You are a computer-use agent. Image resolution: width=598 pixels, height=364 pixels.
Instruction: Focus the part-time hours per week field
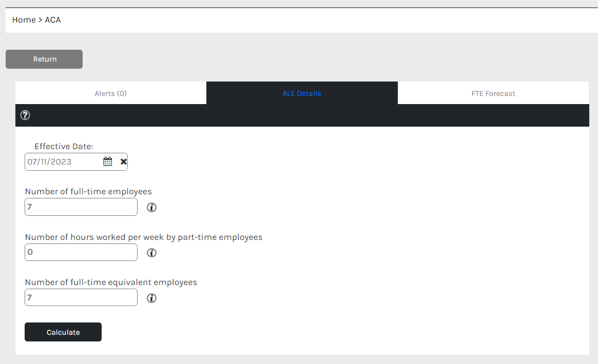click(x=81, y=252)
